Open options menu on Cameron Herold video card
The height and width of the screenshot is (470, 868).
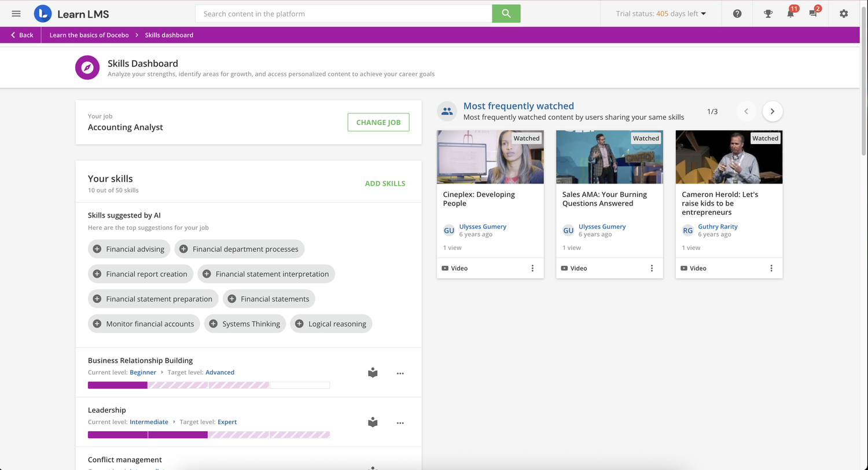771,268
